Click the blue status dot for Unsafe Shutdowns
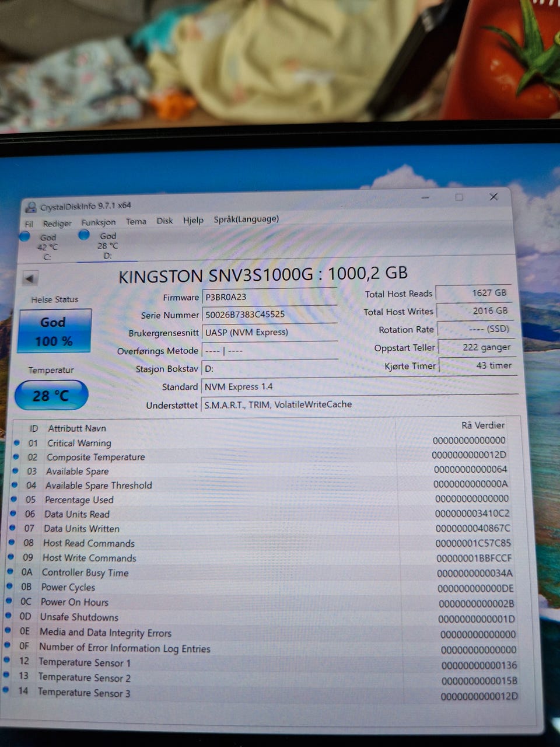 (x=9, y=615)
